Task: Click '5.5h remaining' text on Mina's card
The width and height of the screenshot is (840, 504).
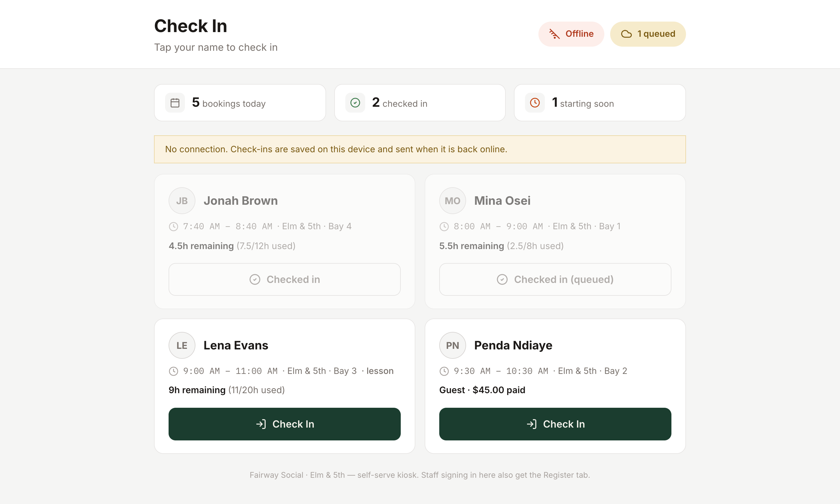Action: (472, 246)
